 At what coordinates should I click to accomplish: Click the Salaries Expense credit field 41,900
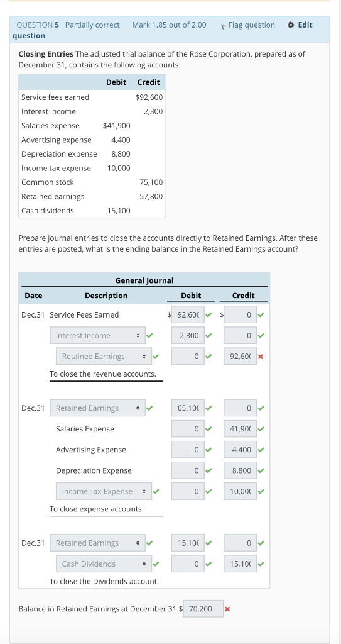coord(240,429)
